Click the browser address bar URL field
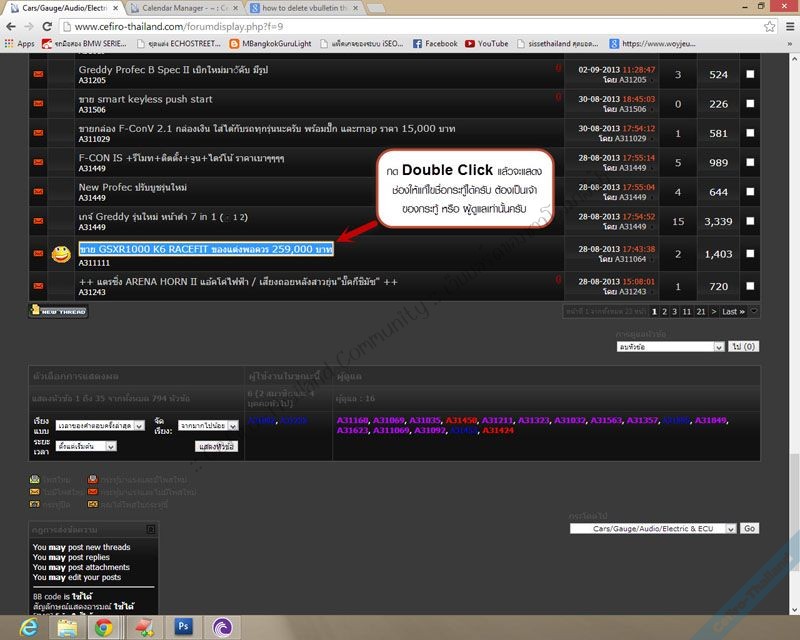 pos(400,27)
